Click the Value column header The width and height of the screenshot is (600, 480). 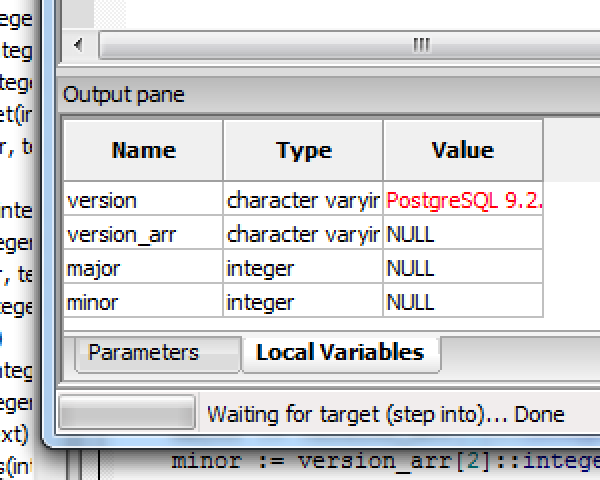pos(462,151)
